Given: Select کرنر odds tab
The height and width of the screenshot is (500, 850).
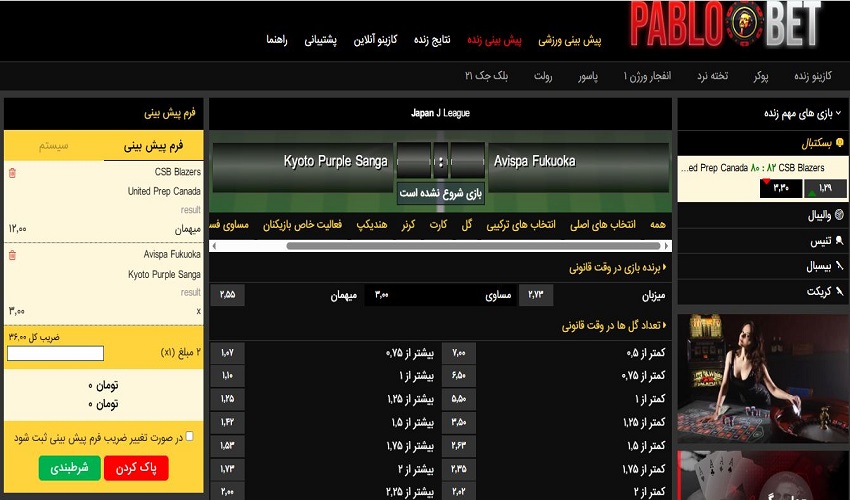Looking at the screenshot, I should tap(408, 225).
